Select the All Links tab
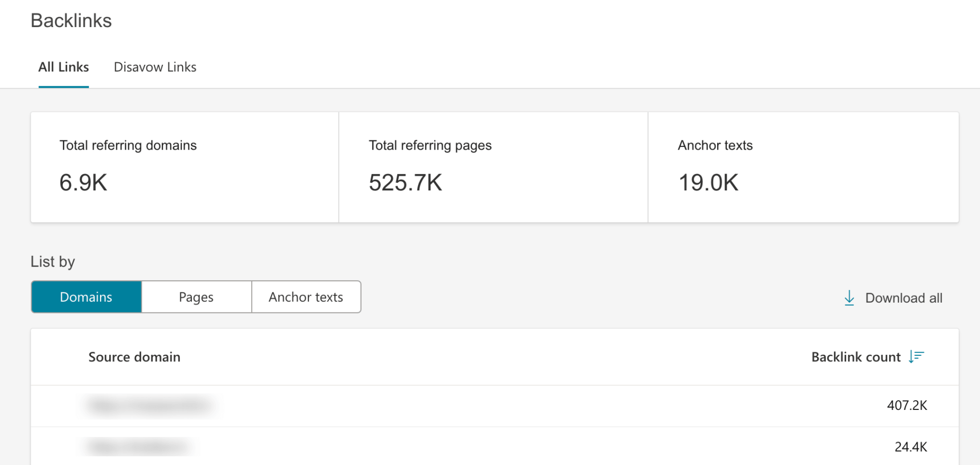The width and height of the screenshot is (980, 465). pos(63,67)
